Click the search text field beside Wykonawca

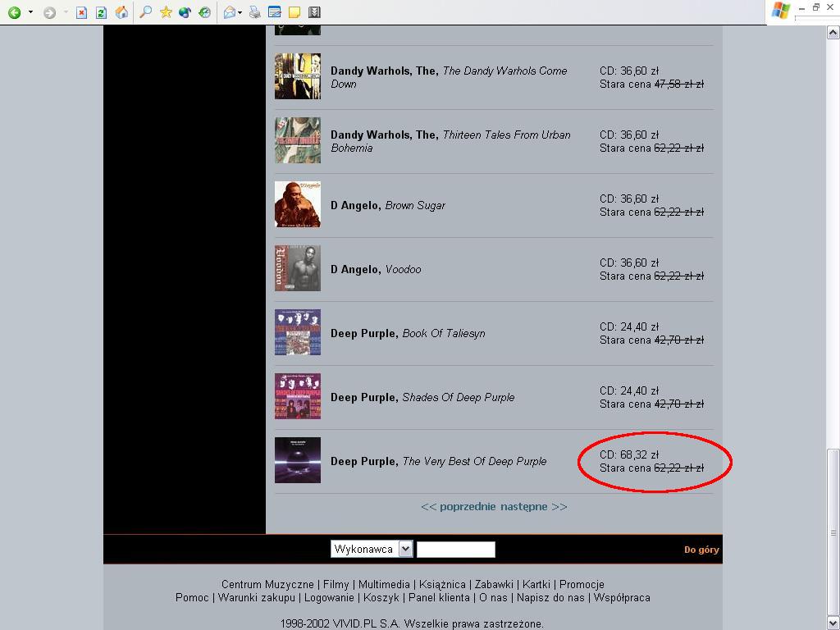coord(456,549)
